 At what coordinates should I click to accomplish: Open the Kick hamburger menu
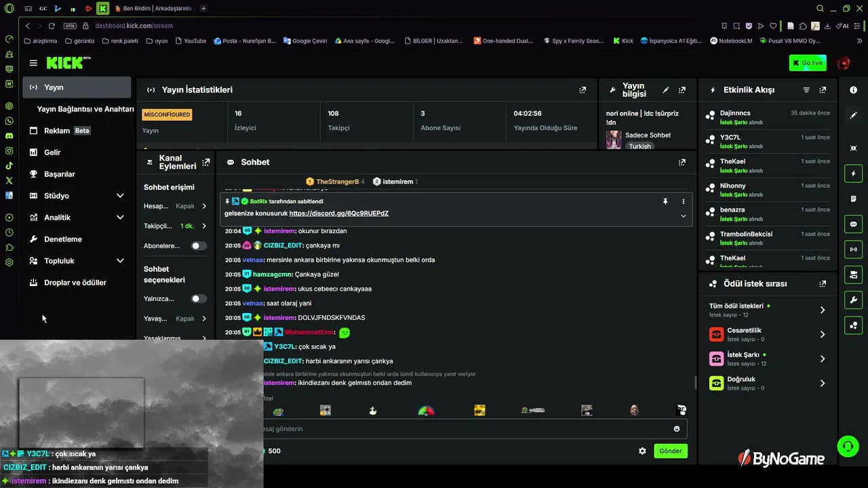tap(33, 63)
